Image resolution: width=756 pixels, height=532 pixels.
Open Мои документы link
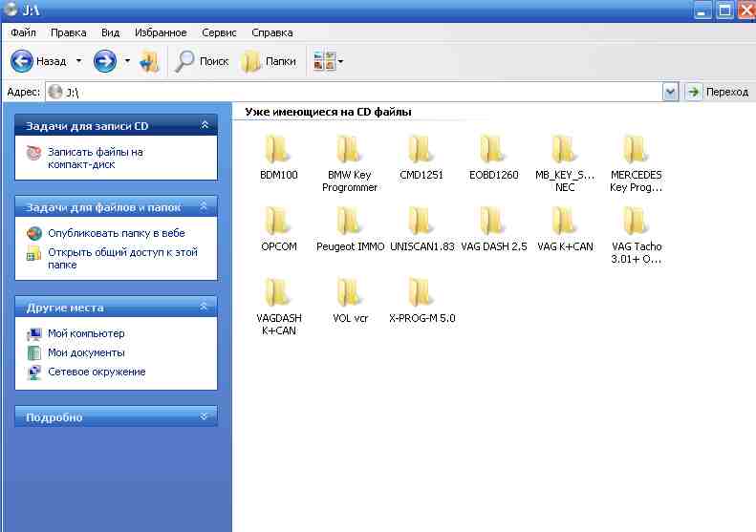point(86,352)
